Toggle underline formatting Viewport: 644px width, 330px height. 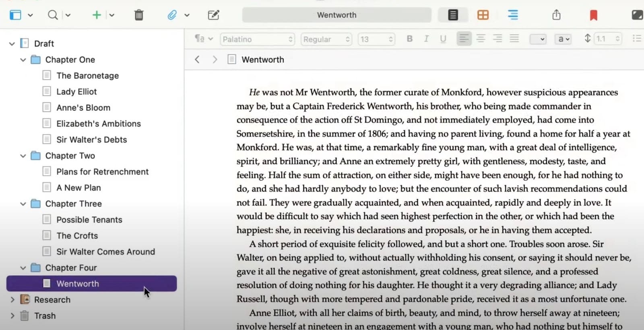[443, 39]
